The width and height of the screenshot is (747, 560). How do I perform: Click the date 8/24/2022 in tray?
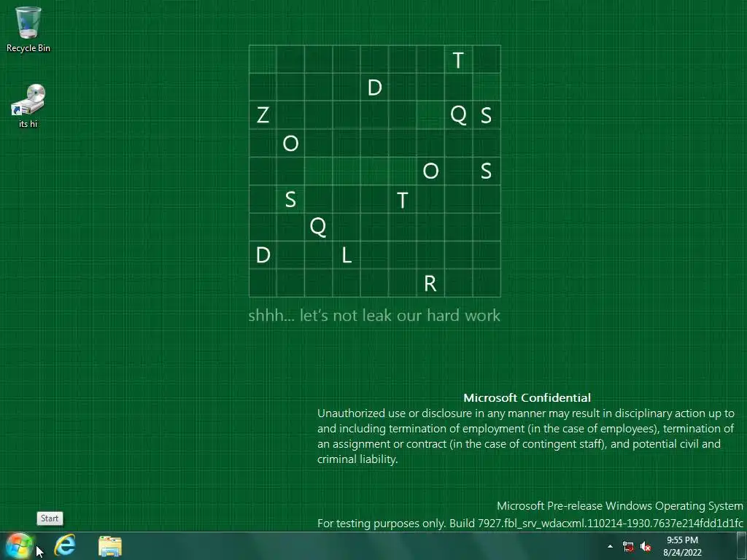click(x=682, y=553)
